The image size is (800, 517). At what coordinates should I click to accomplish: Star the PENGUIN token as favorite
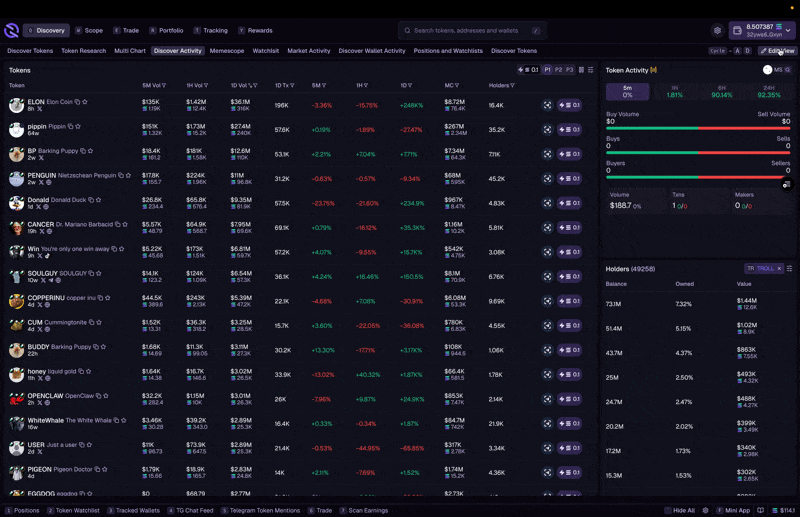click(128, 176)
